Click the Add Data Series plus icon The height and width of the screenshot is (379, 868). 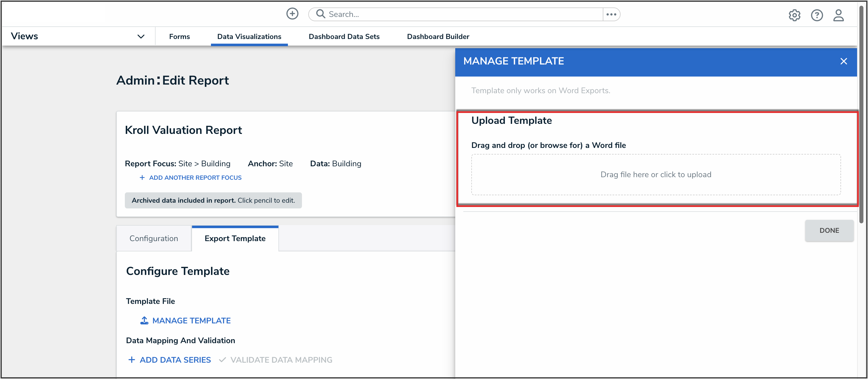click(131, 360)
